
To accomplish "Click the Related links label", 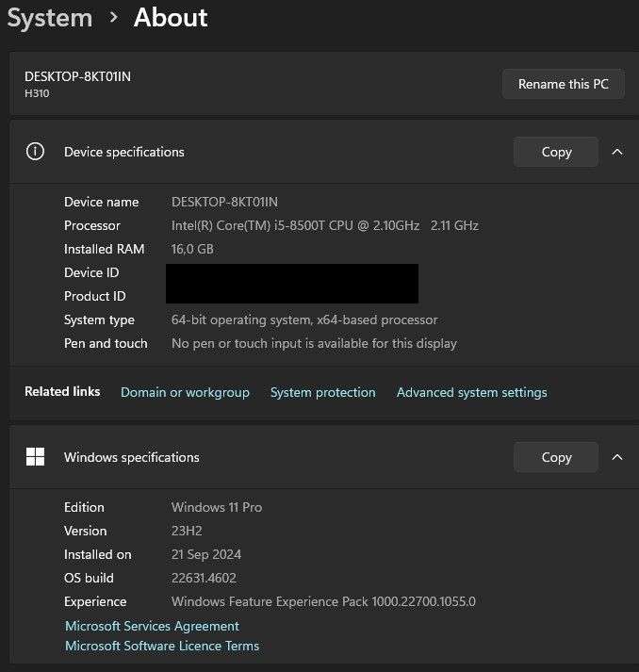I will tap(62, 391).
